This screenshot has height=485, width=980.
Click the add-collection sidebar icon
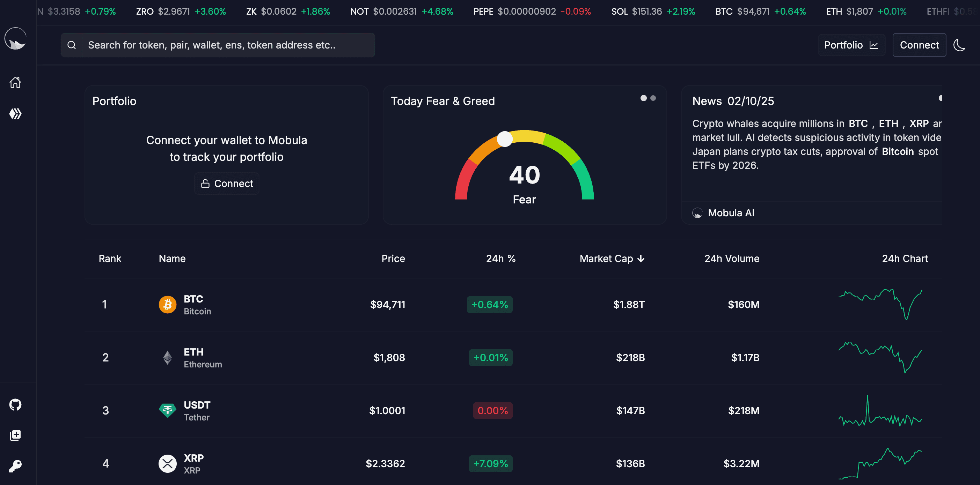15,435
